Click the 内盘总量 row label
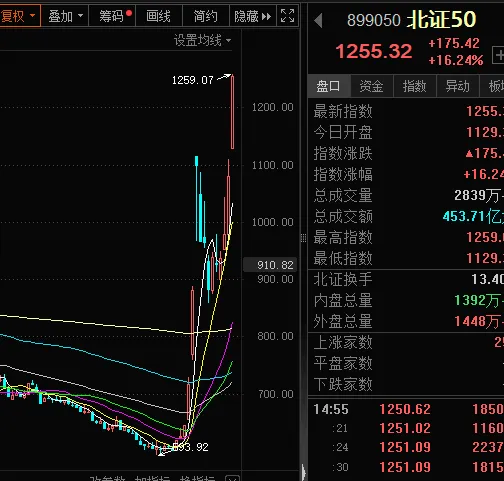Image resolution: width=504 pixels, height=481 pixels. pyautogui.click(x=343, y=300)
